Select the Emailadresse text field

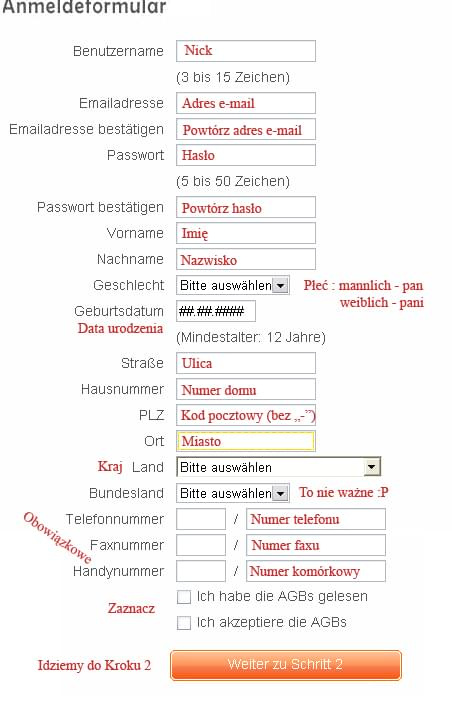246,103
